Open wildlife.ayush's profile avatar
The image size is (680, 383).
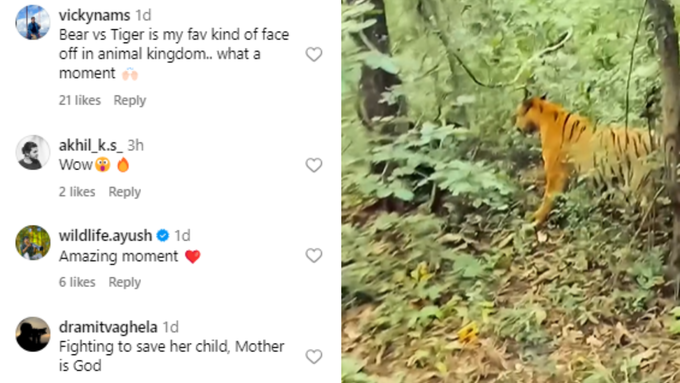pyautogui.click(x=33, y=242)
